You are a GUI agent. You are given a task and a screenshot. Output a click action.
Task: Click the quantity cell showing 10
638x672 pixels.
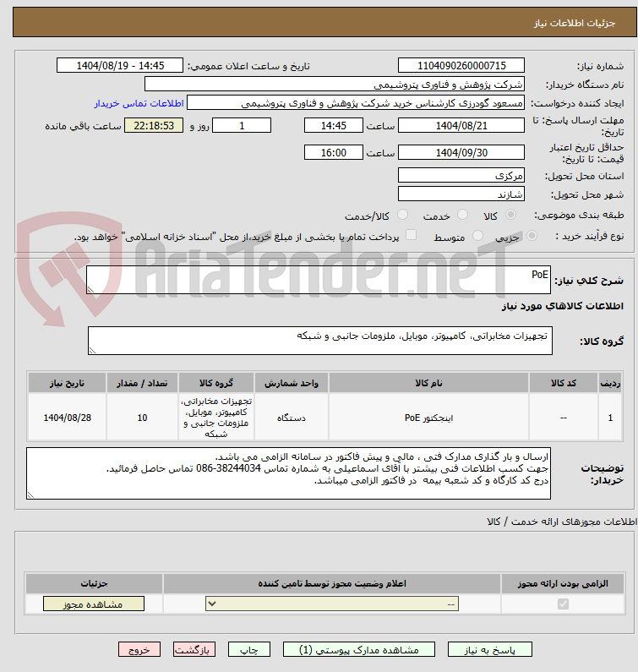tap(142, 418)
